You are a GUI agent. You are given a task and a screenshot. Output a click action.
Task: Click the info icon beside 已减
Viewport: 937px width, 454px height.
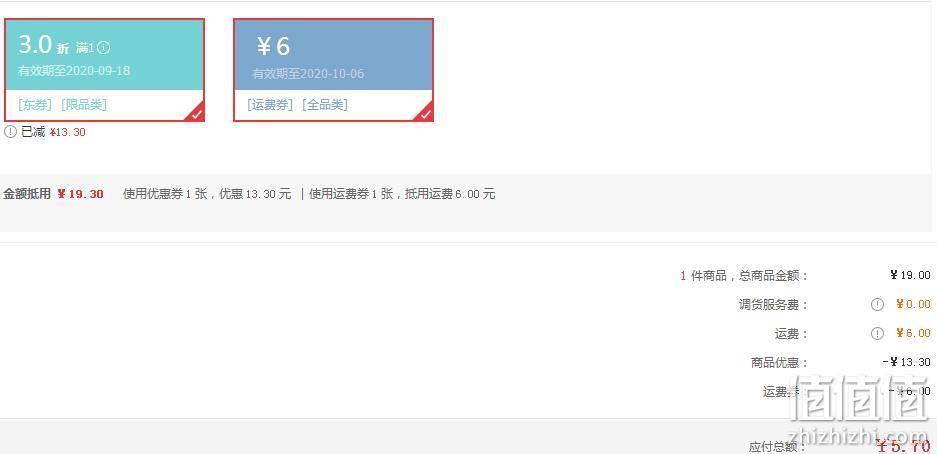pos(10,132)
